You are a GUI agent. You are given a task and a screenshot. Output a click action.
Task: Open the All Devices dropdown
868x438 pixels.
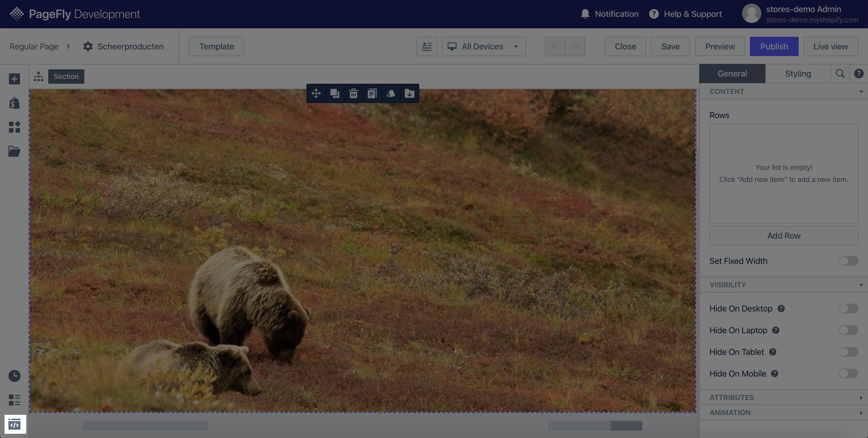[483, 46]
